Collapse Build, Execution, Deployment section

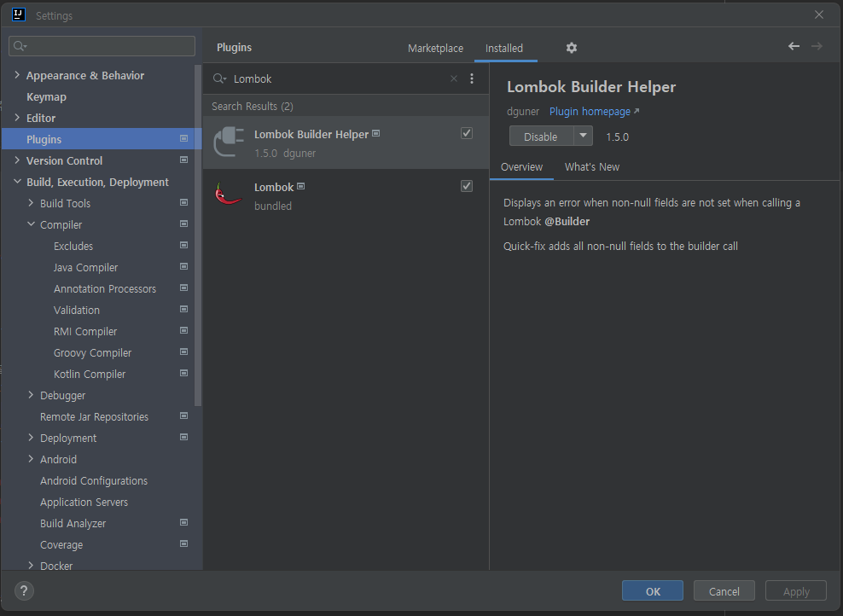tap(17, 182)
